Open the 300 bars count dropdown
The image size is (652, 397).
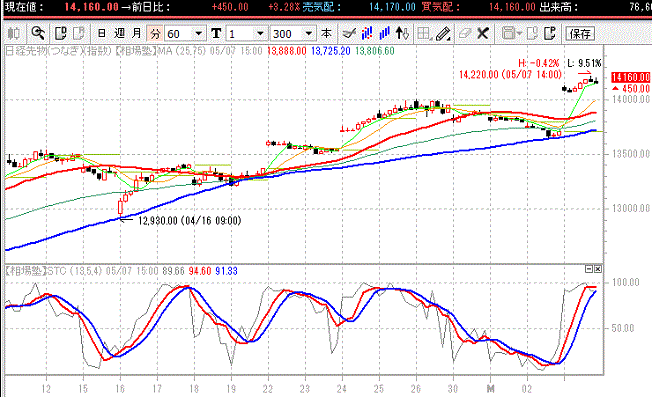pos(308,34)
